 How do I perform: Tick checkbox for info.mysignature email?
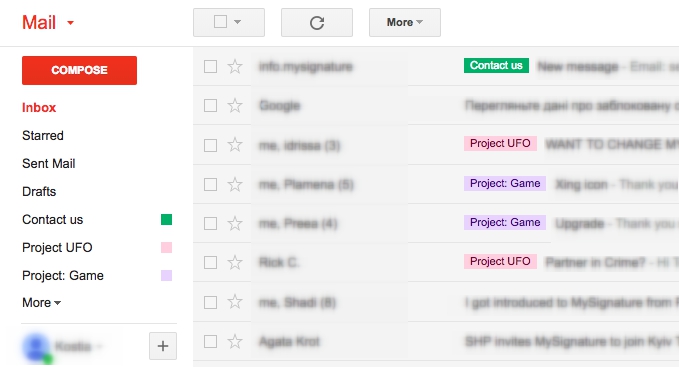point(210,67)
